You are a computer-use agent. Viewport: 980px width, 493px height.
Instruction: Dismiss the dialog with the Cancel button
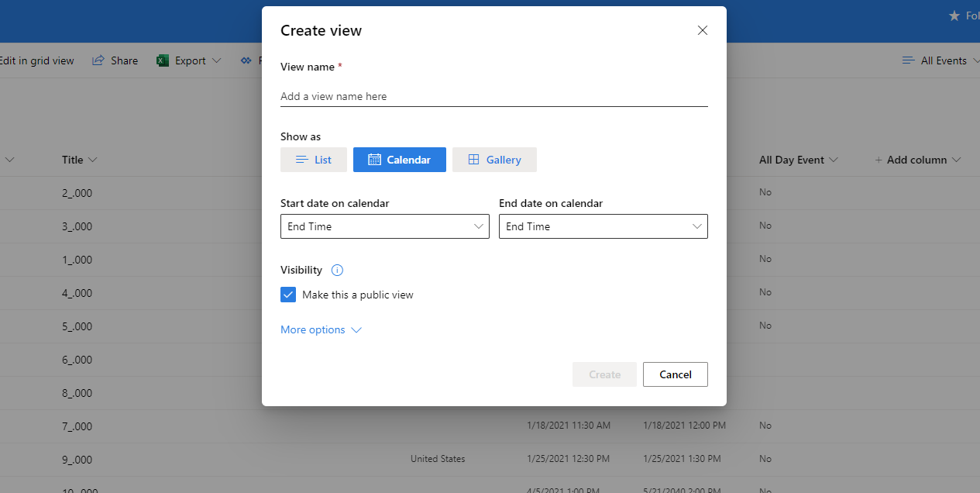(675, 374)
